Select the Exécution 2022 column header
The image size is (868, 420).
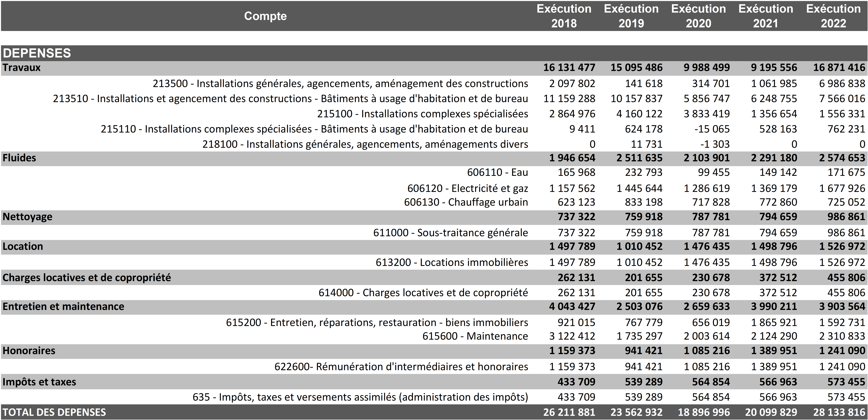click(833, 16)
